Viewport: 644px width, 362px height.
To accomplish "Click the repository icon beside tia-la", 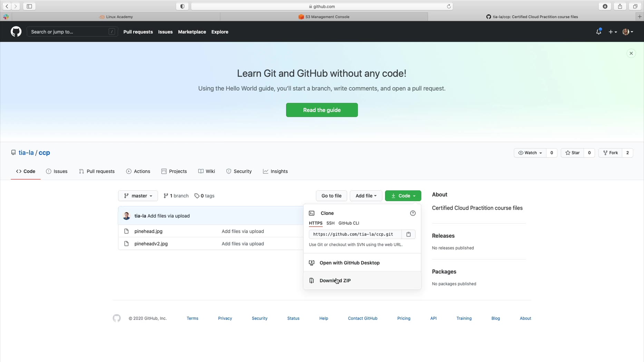I will coord(13,153).
